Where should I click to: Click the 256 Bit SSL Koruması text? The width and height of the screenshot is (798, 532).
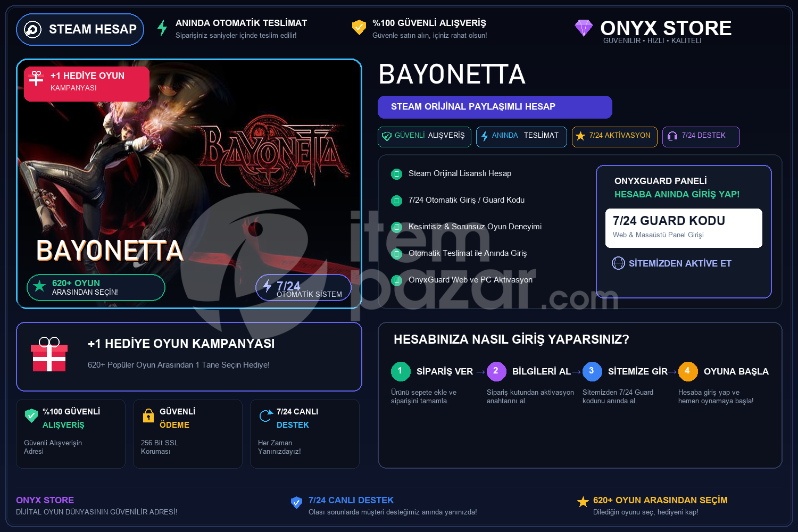pyautogui.click(x=160, y=447)
